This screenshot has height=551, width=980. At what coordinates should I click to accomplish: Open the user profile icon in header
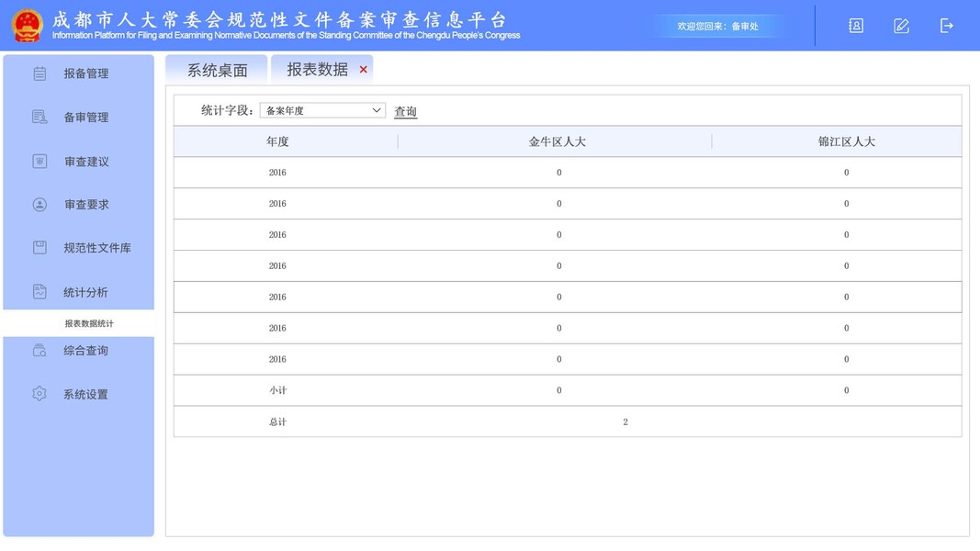856,26
